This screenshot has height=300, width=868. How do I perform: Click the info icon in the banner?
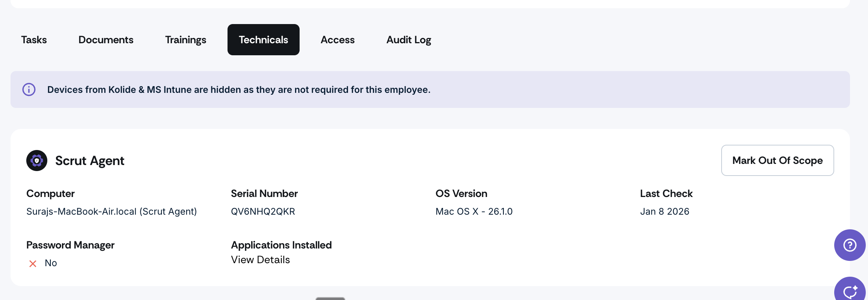pyautogui.click(x=29, y=89)
